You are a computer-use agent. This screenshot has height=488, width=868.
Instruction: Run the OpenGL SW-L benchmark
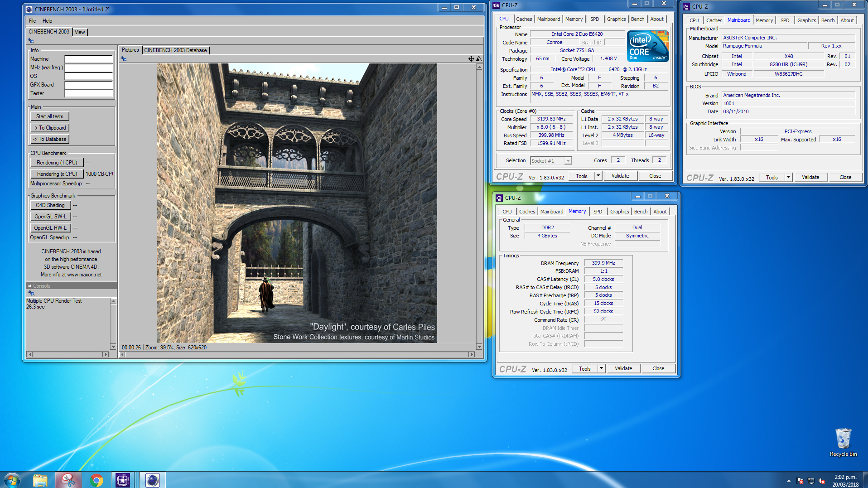(50, 217)
